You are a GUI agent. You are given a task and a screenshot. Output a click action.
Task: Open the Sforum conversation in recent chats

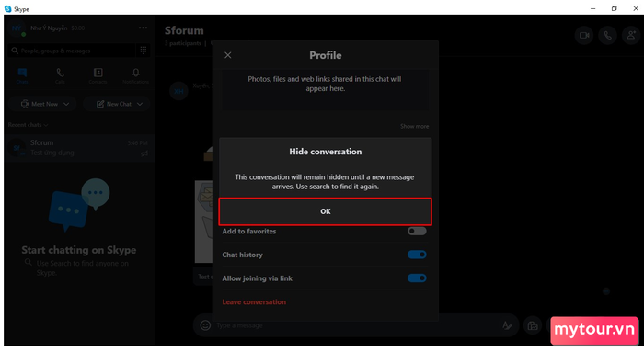80,148
